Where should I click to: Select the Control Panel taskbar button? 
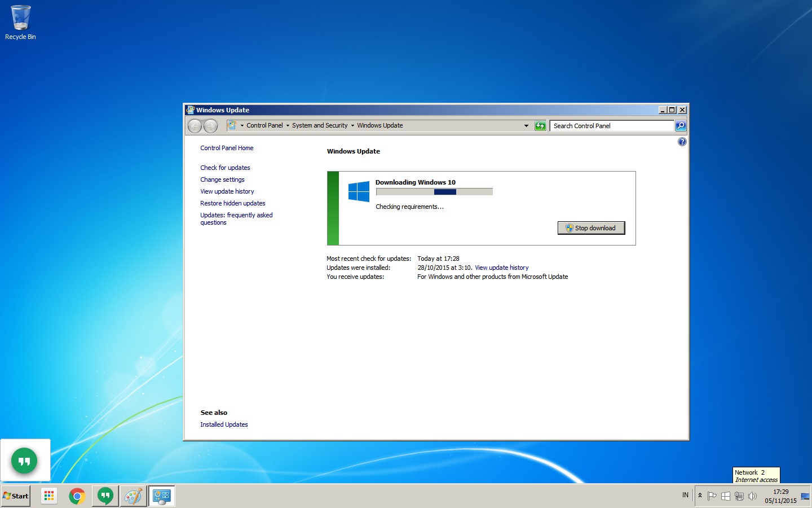tap(162, 496)
